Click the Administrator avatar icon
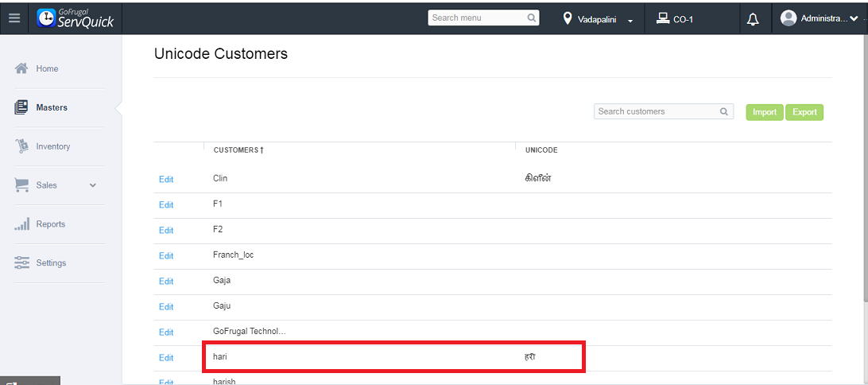This screenshot has width=868, height=385. [789, 18]
